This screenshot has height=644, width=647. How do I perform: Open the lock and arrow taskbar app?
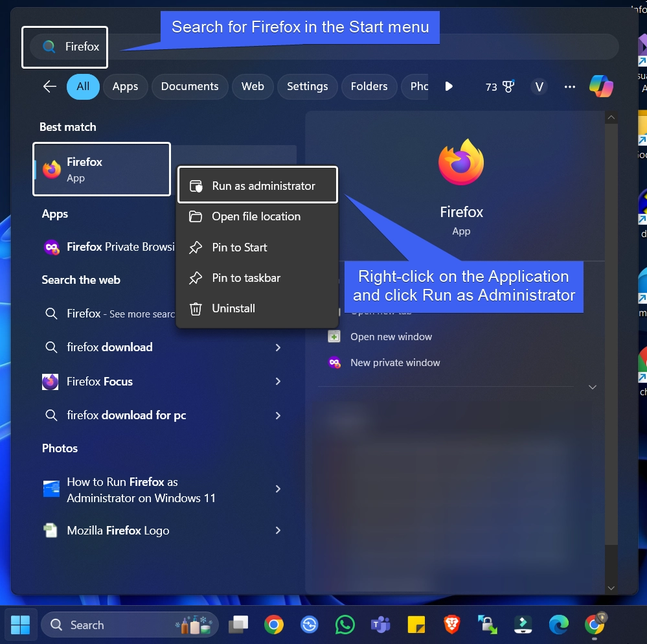[x=487, y=625]
